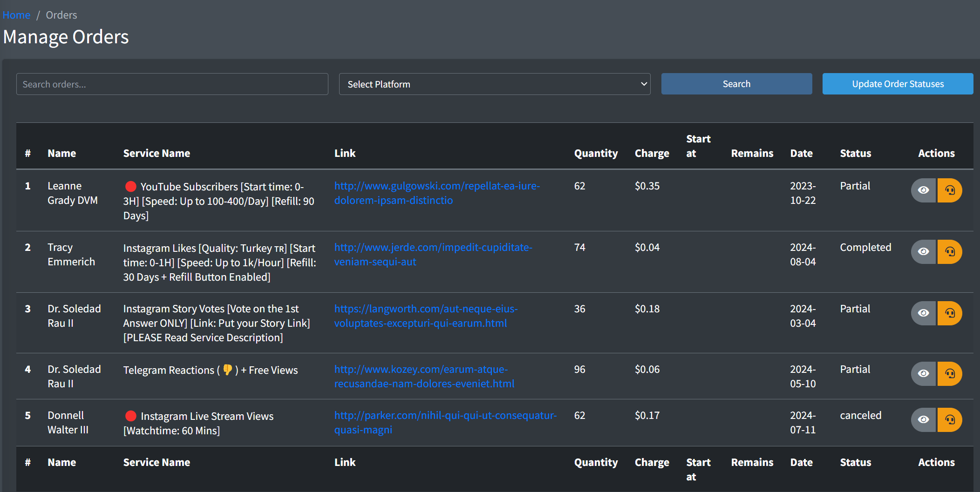Click the quantity 36 cell
980x492 pixels.
(x=579, y=309)
